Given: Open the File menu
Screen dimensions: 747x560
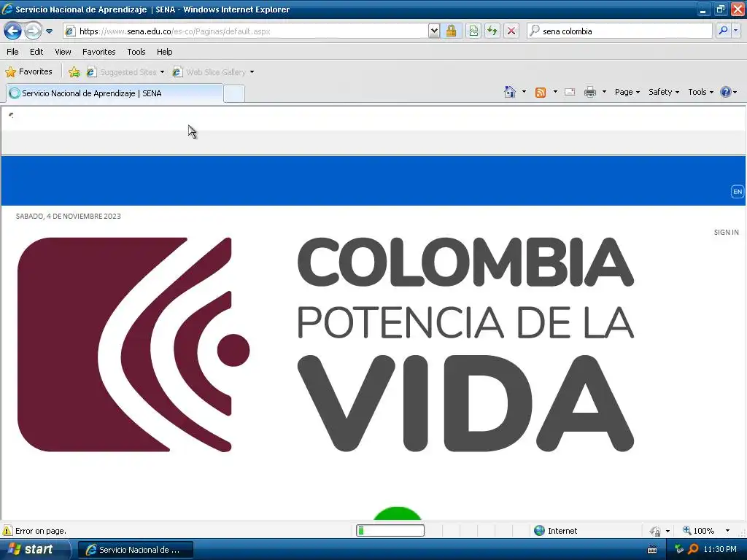Looking at the screenshot, I should 12,52.
